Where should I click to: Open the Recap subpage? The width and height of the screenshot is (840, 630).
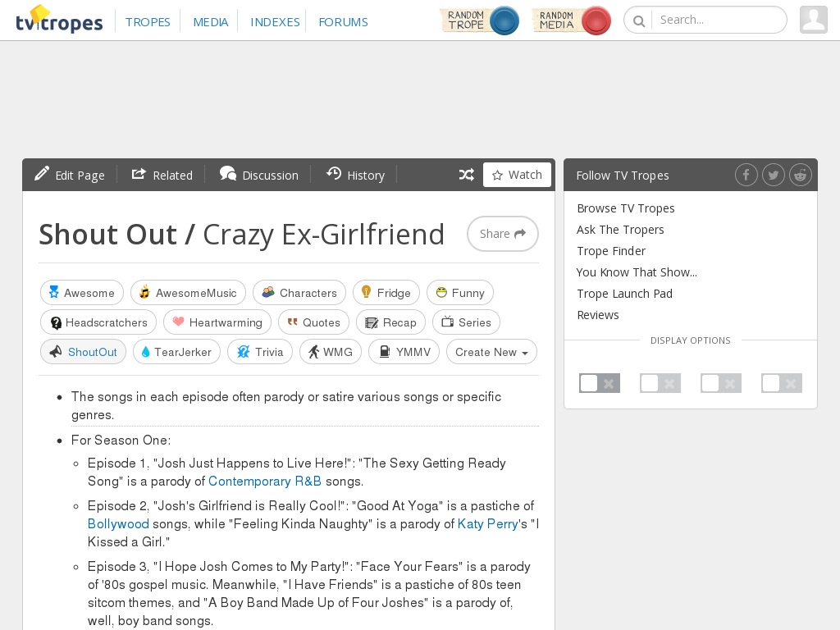point(390,322)
